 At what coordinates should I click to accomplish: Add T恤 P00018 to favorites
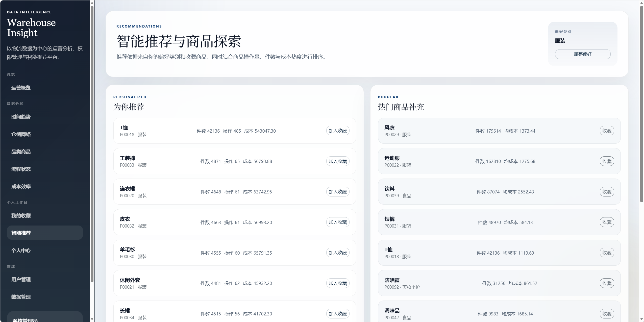click(x=338, y=131)
